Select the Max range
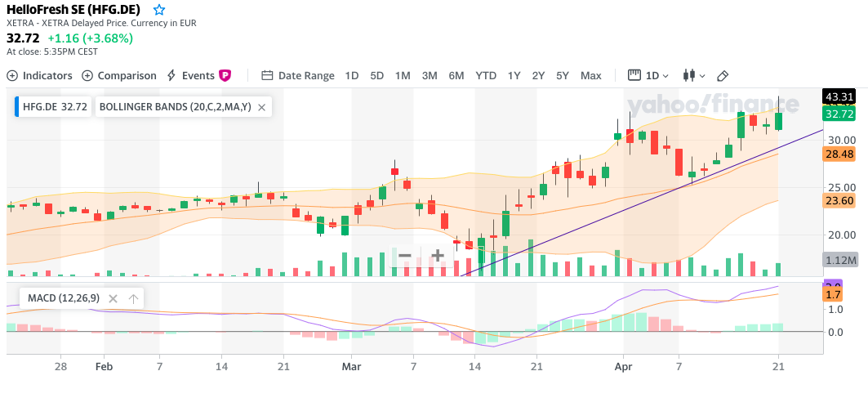Screen dimensions: 868x398 click(x=590, y=75)
